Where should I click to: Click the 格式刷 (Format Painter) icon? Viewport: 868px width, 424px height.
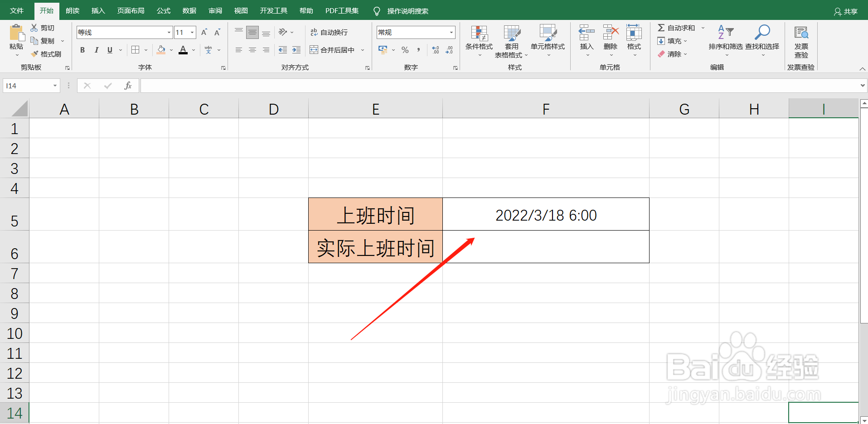(x=47, y=53)
